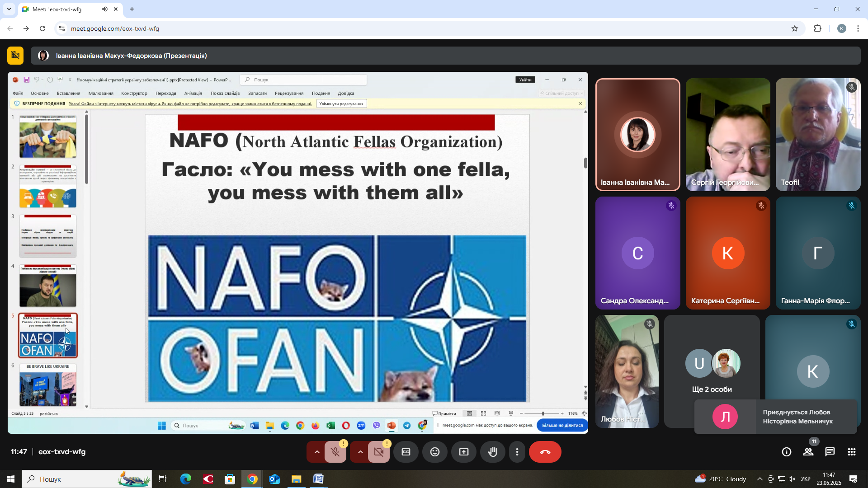Screen dimensions: 868x488
Task: Show hidden system tray icons chevron
Action: pos(759,479)
